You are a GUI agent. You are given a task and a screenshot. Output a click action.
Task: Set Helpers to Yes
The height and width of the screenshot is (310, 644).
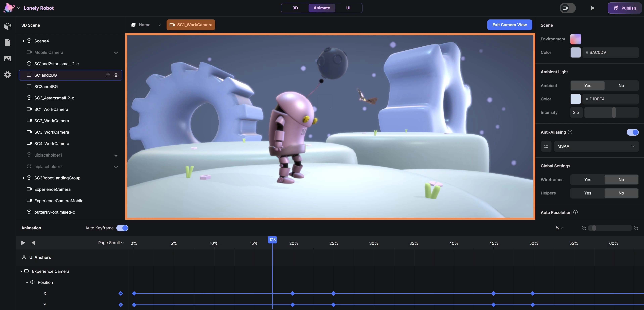pos(587,193)
